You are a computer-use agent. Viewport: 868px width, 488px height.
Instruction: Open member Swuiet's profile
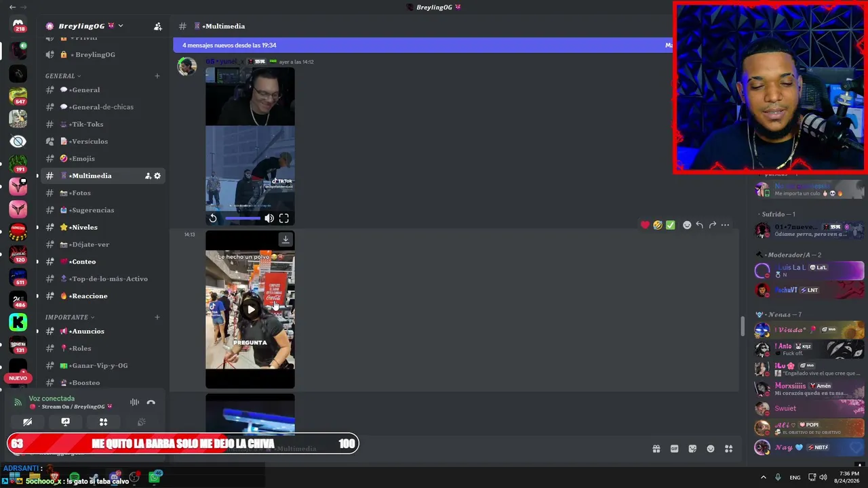tap(809, 409)
